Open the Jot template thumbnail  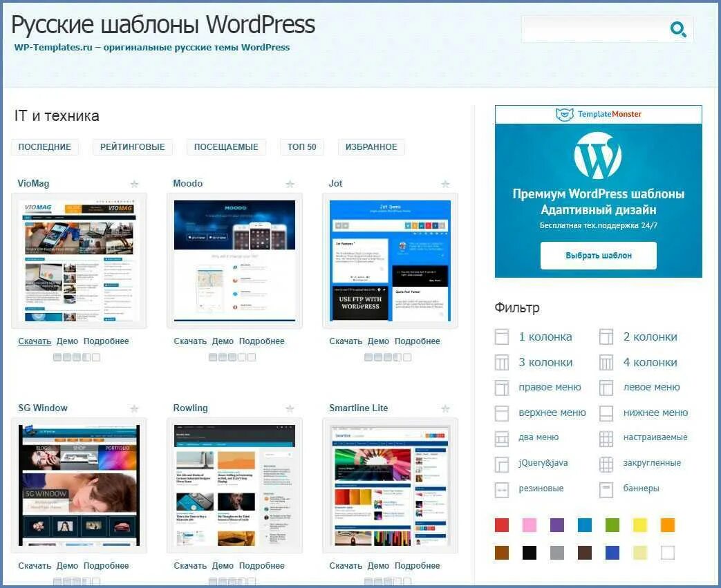click(390, 260)
